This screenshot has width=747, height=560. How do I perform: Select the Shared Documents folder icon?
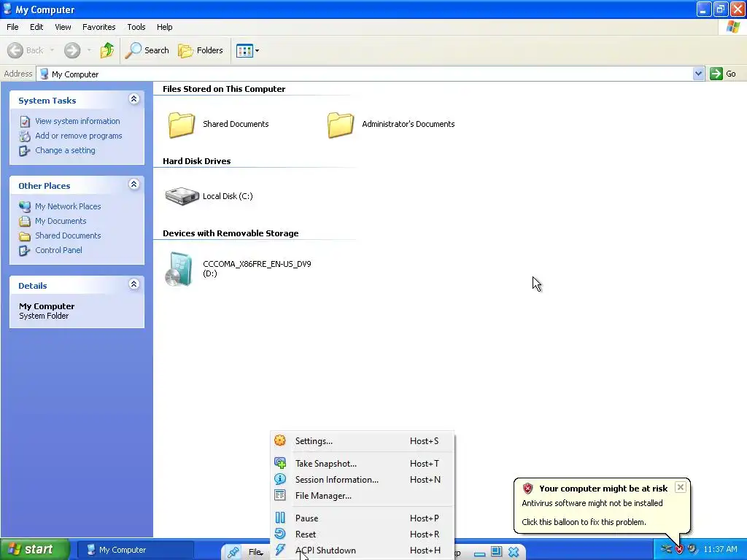pos(181,125)
